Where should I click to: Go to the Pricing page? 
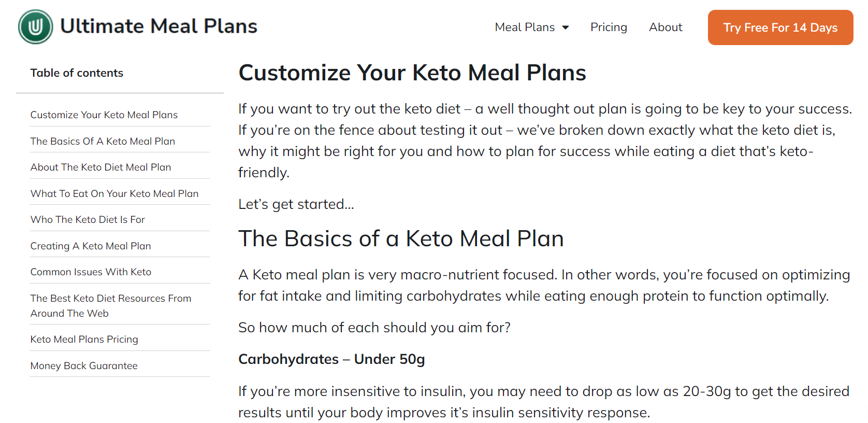[x=609, y=27]
